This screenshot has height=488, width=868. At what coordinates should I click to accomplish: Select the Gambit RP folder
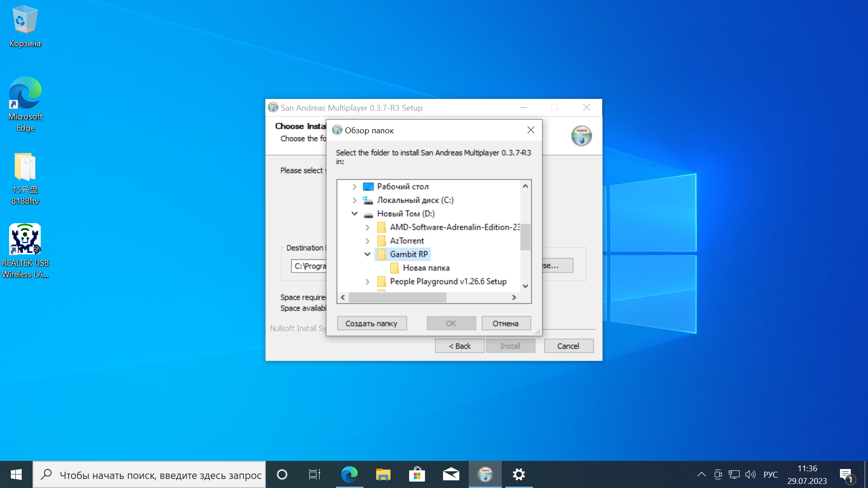pyautogui.click(x=409, y=254)
